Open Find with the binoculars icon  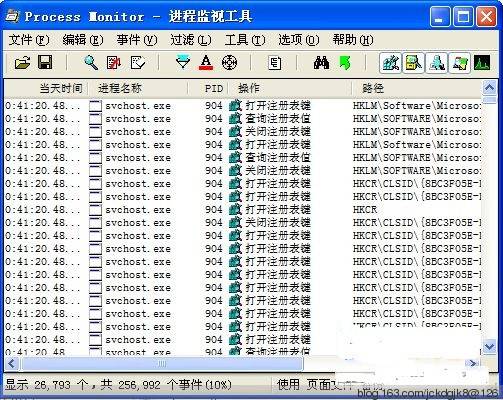click(321, 62)
